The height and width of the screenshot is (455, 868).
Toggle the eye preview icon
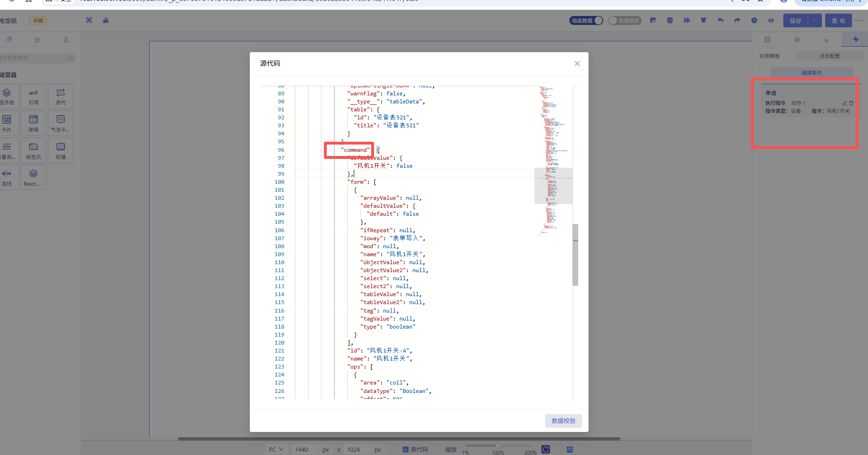[x=771, y=21]
